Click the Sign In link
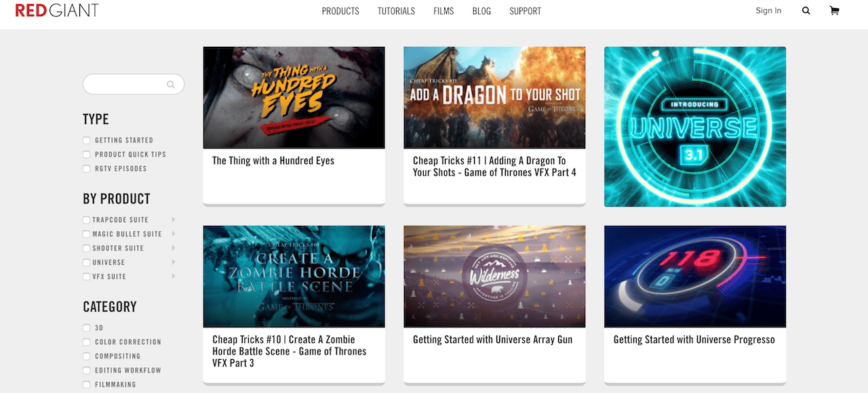 point(768,11)
